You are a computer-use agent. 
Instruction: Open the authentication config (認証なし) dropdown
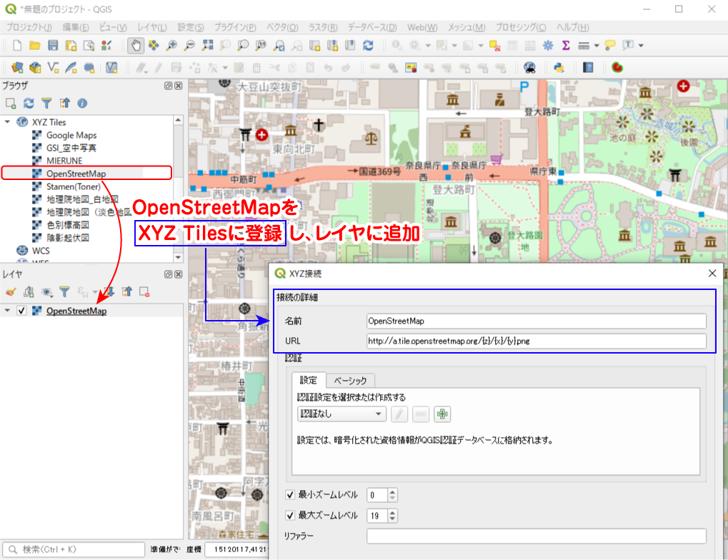click(x=341, y=414)
